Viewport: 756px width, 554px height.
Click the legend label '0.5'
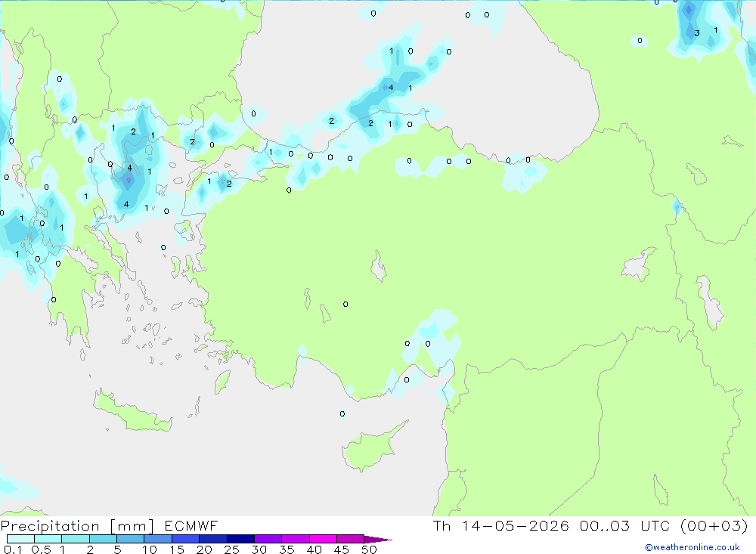coord(41,549)
